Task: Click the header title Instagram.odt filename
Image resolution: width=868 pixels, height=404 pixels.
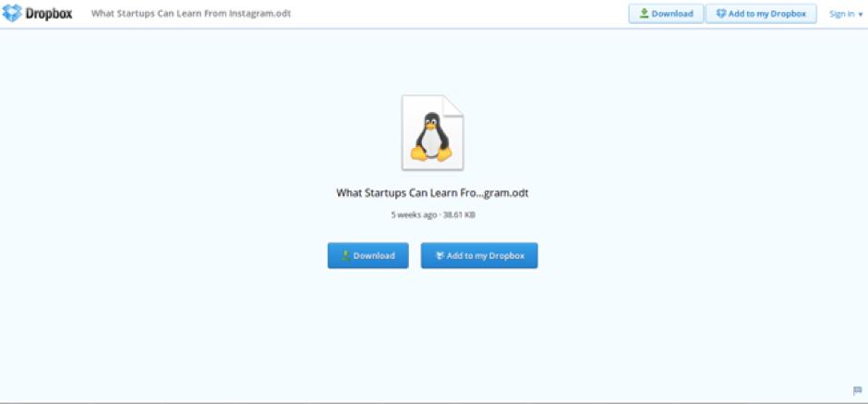Action: [191, 13]
